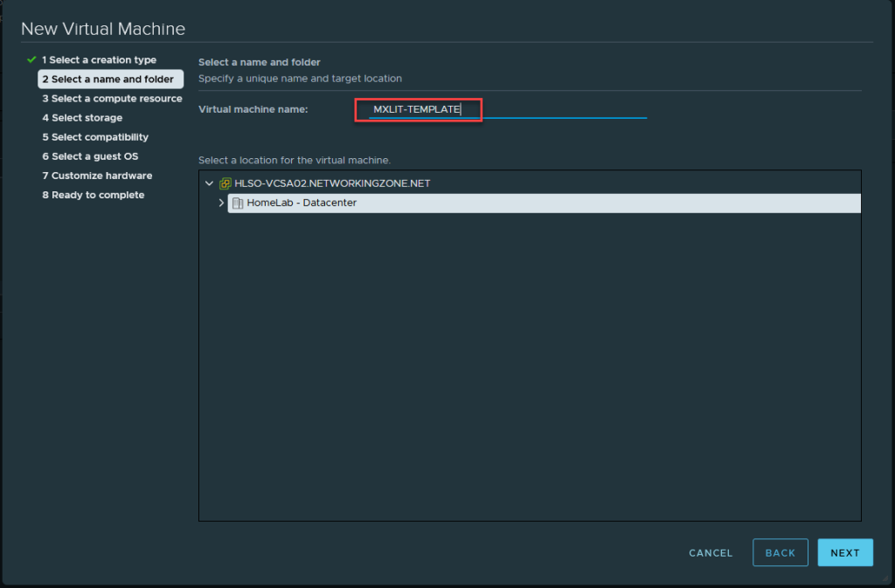
Task: Collapse the HLSO-VCSA02 vCenter tree node
Action: pyautogui.click(x=209, y=183)
